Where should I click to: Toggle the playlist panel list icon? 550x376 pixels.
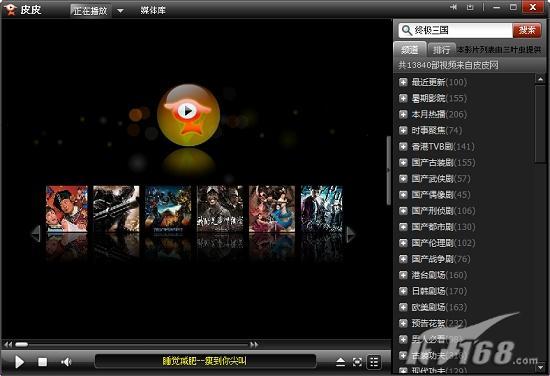(x=374, y=362)
